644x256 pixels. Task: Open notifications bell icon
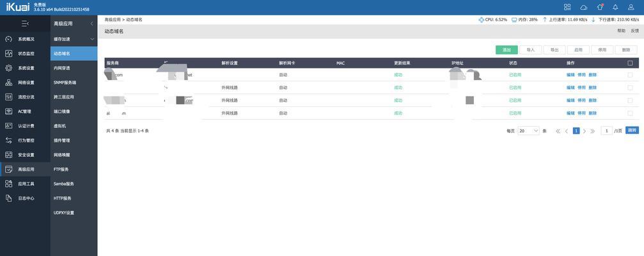pyautogui.click(x=615, y=7)
